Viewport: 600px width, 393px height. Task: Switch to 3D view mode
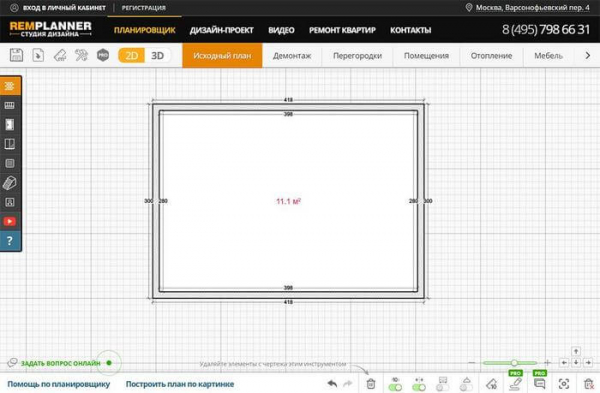point(157,55)
